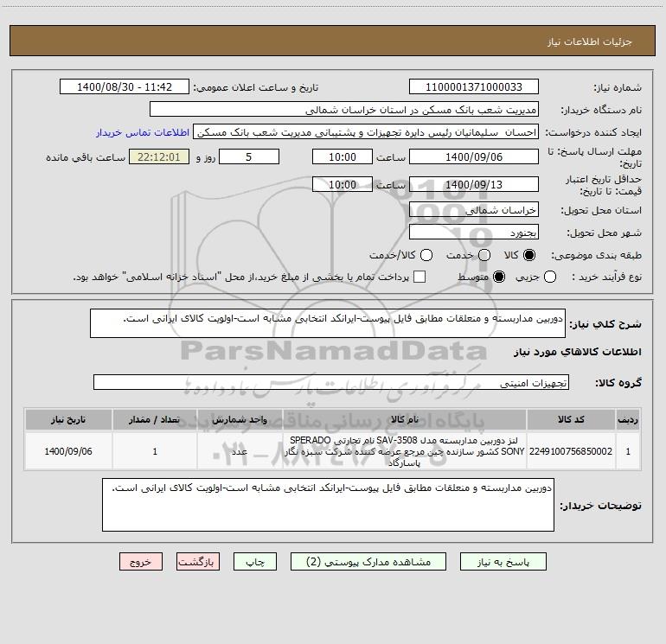The height and width of the screenshot is (644, 666).
Task: Choose the متوسط purchase process option
Action: pyautogui.click(x=499, y=277)
